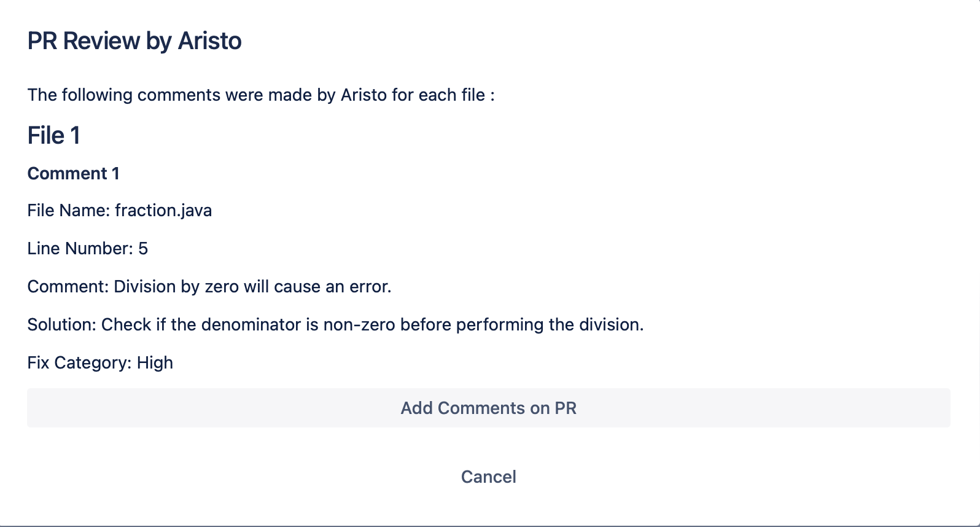Click the line number value 5
Viewport: 980px width, 527px height.
(143, 249)
